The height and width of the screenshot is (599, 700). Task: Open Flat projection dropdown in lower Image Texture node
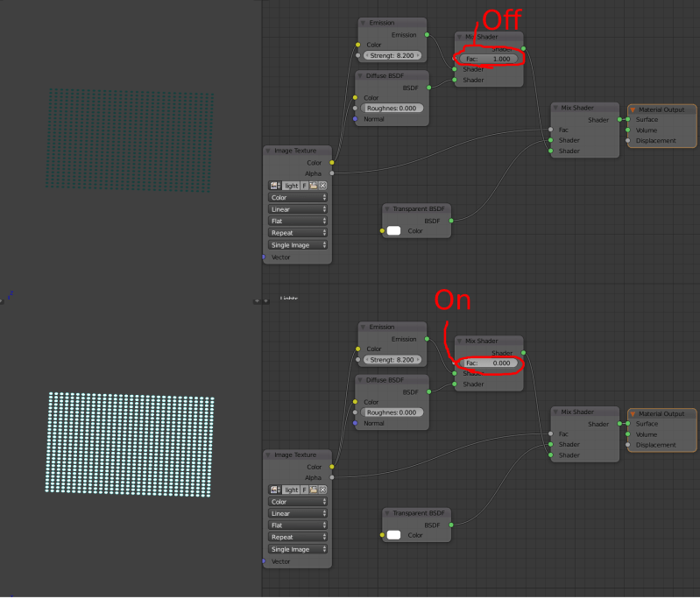[298, 525]
